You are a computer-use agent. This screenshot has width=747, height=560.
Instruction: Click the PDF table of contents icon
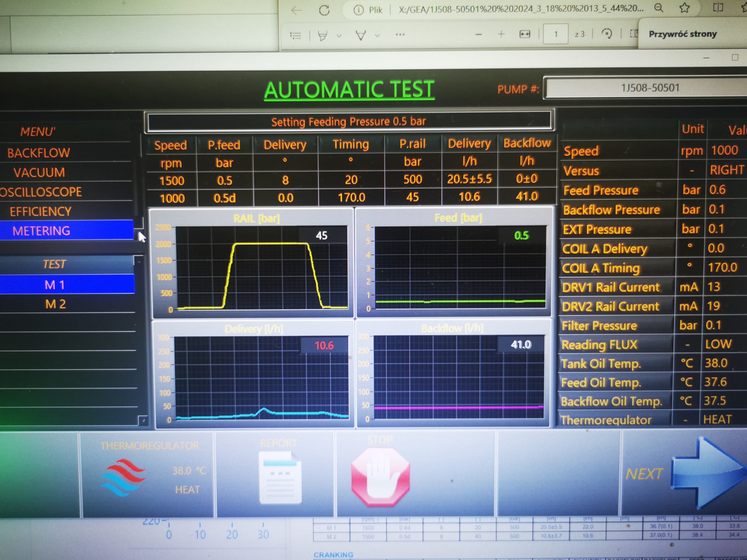click(296, 35)
